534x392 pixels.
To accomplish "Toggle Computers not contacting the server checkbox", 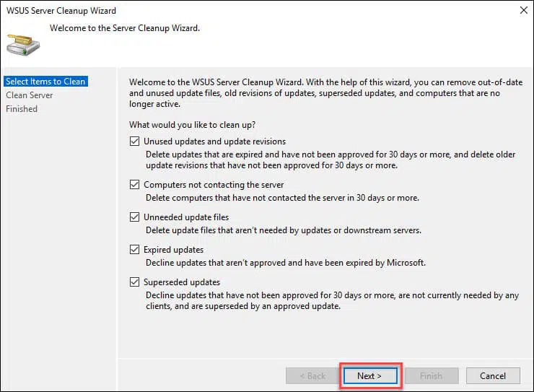I will pyautogui.click(x=134, y=185).
